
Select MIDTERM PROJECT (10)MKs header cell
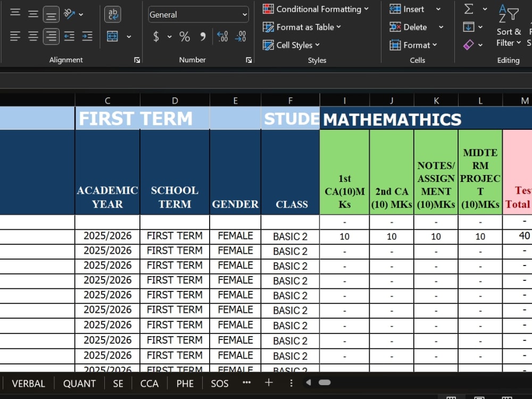(480, 172)
